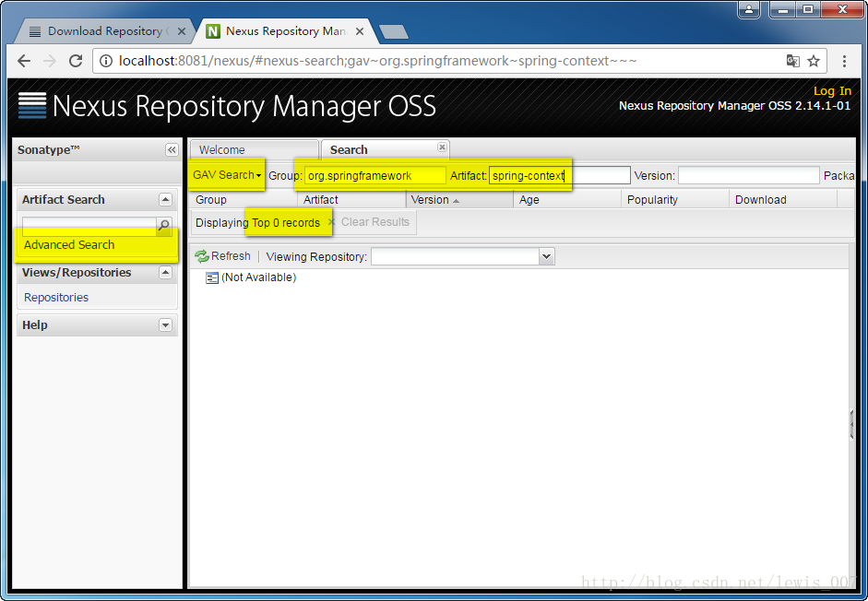This screenshot has width=868, height=601.
Task: Collapse the Sonatype side panel
Action: point(172,150)
